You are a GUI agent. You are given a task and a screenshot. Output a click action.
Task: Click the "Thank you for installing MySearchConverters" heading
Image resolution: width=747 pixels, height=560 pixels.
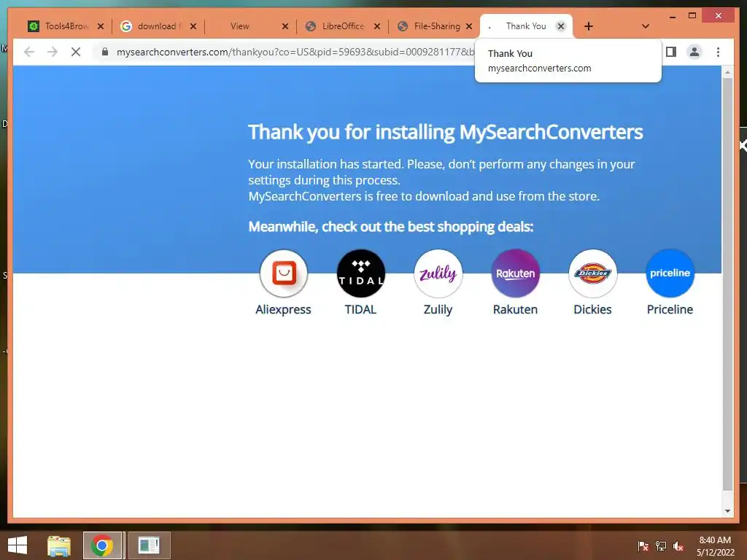pyautogui.click(x=446, y=133)
